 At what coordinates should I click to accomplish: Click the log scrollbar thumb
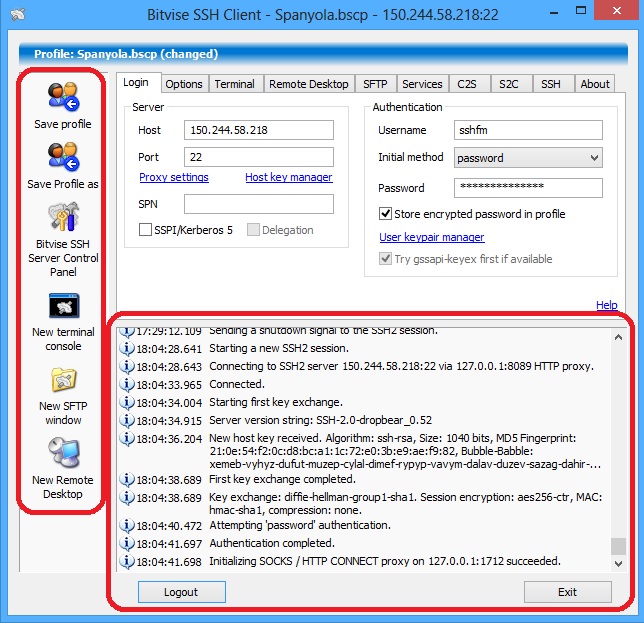tap(619, 547)
